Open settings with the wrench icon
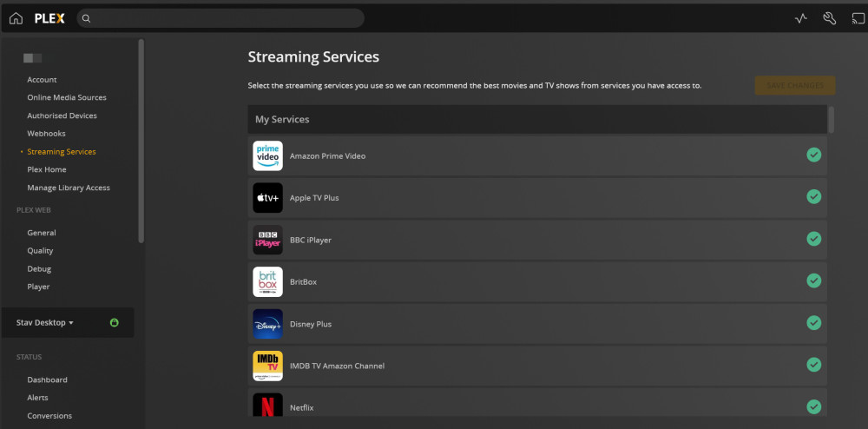This screenshot has height=429, width=868. point(829,18)
